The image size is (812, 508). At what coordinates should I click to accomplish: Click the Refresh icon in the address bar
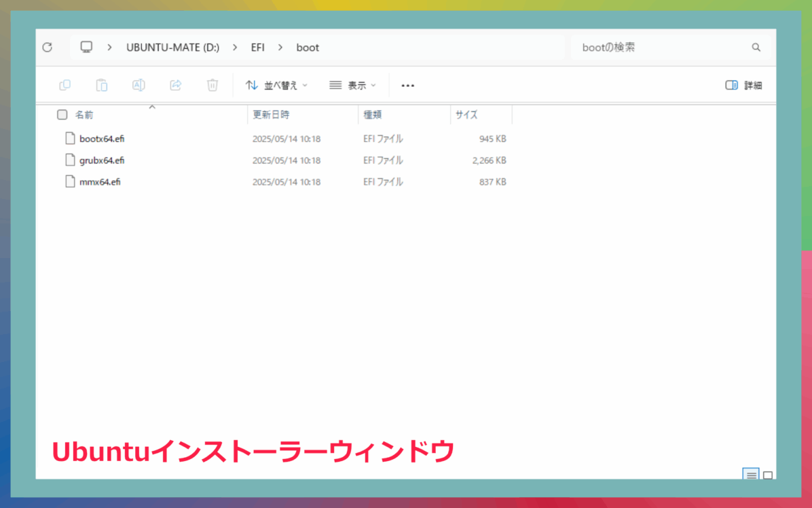(x=47, y=47)
